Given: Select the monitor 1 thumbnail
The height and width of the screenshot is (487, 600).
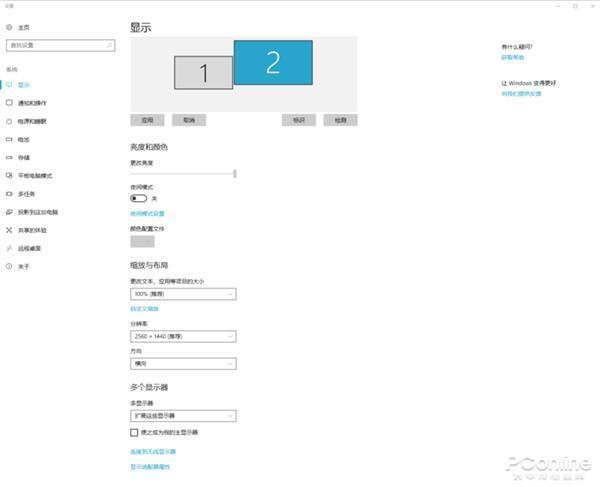Looking at the screenshot, I should pyautogui.click(x=203, y=72).
